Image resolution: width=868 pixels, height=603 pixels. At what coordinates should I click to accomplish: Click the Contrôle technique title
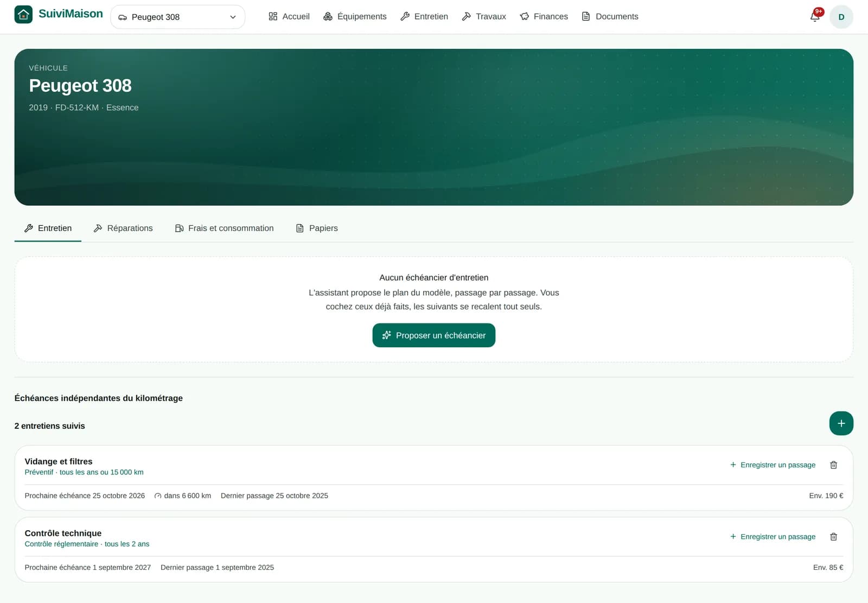63,533
